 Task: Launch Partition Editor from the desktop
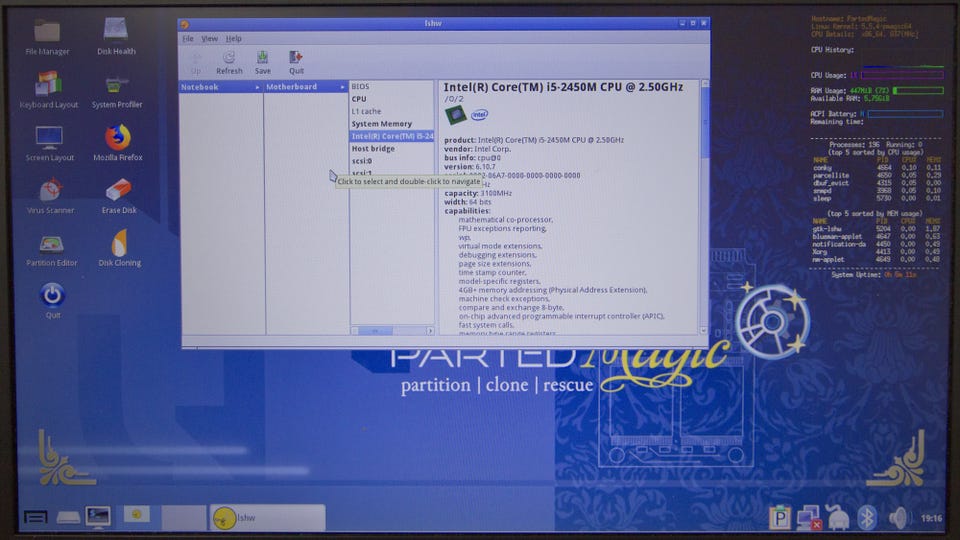pyautogui.click(x=51, y=250)
